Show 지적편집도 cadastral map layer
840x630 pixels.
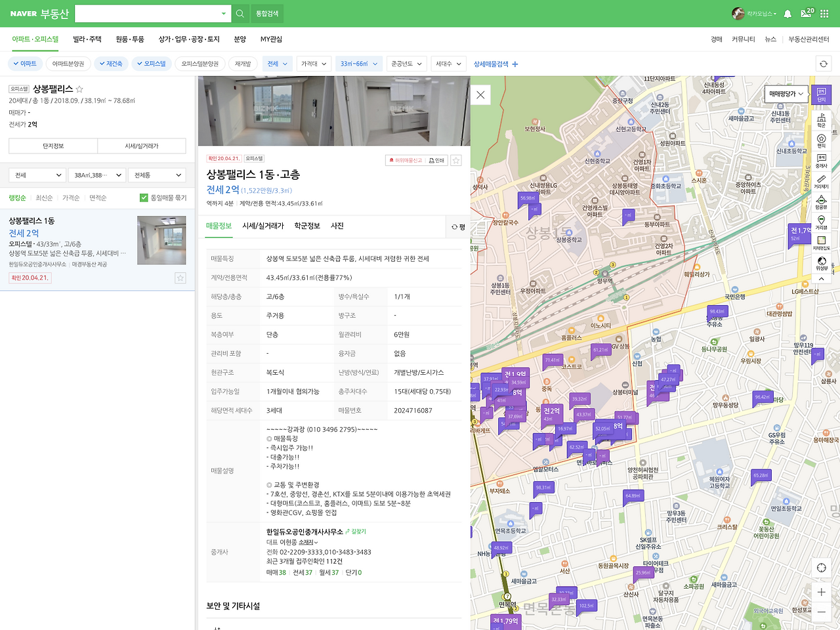[x=821, y=243]
